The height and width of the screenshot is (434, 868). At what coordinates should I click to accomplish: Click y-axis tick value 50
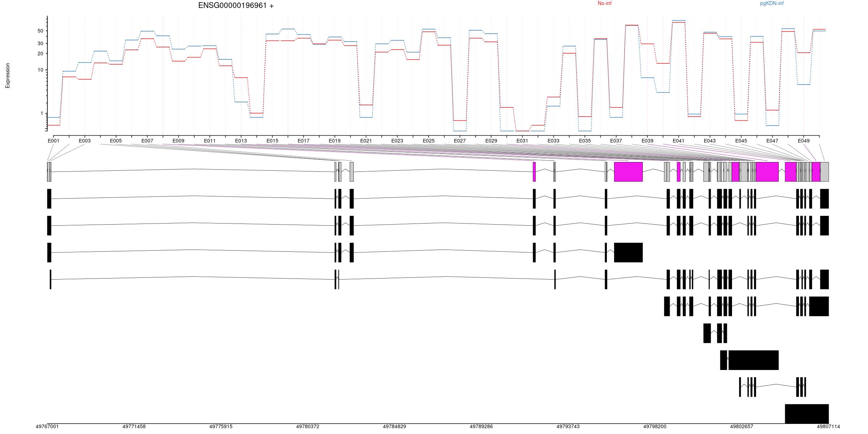40,31
